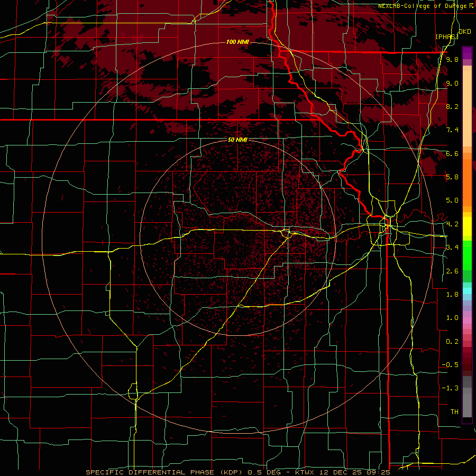
Task: Click the 7.4 legend value
Action: coord(452,130)
